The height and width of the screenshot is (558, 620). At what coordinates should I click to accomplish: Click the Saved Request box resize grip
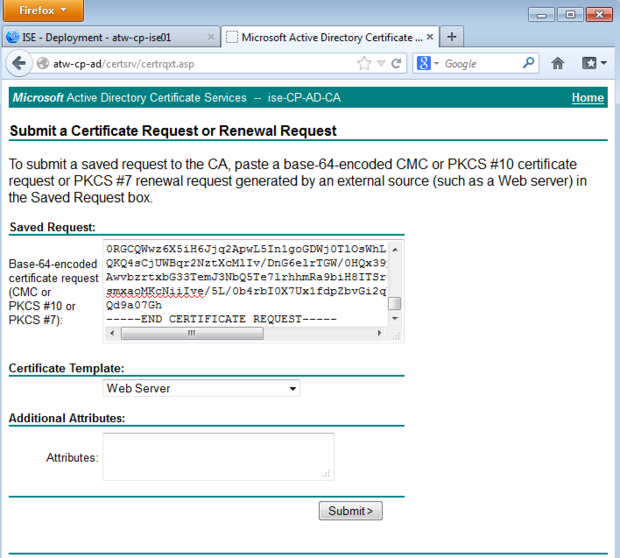coord(396,336)
